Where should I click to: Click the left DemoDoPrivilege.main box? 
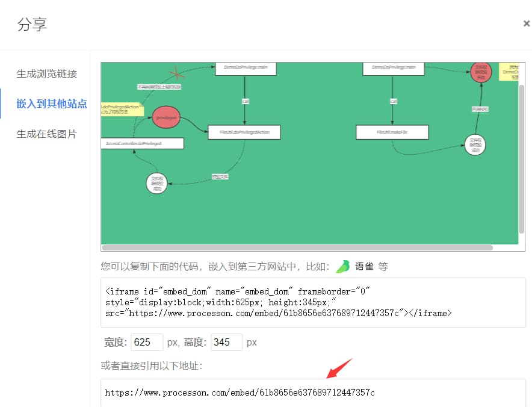click(246, 68)
